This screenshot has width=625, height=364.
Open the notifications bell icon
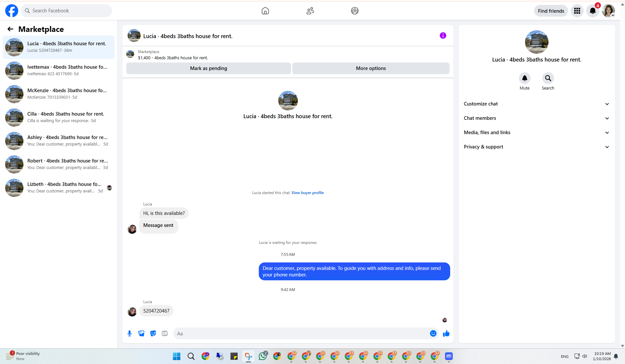(x=592, y=11)
